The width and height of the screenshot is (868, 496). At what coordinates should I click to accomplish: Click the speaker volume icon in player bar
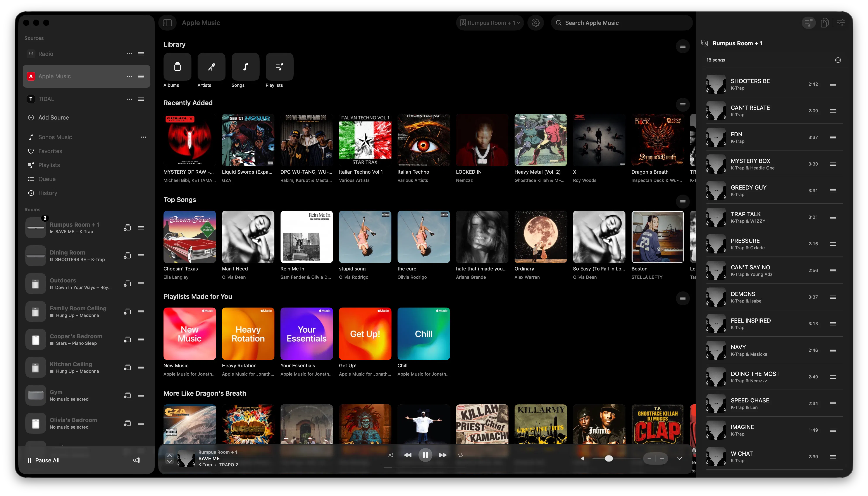(583, 458)
